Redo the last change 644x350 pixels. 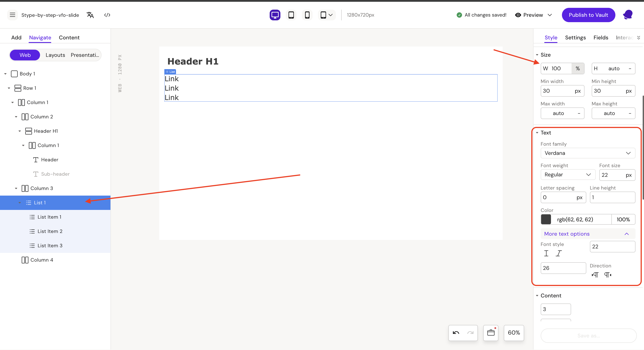470,333
